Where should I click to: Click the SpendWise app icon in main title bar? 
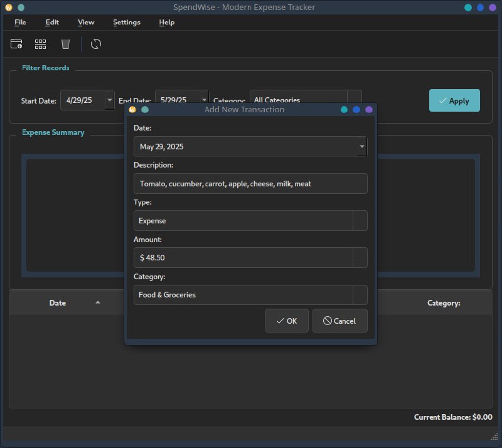(x=9, y=8)
